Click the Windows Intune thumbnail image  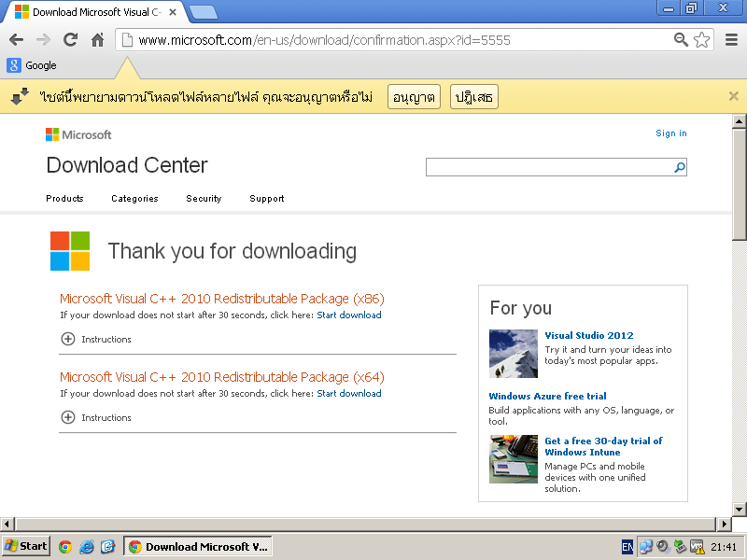514,459
